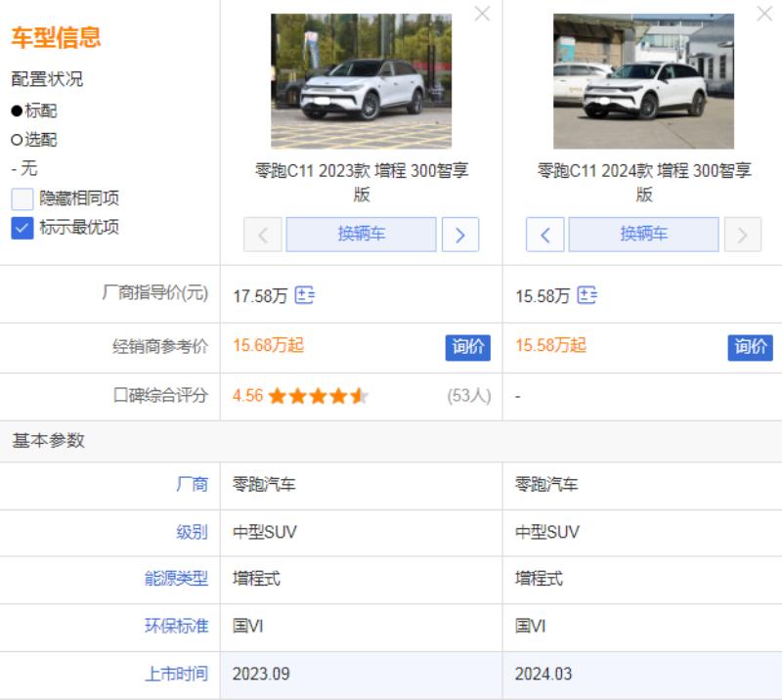Click the 厂商 parameter label
The height and width of the screenshot is (700, 782).
[192, 484]
